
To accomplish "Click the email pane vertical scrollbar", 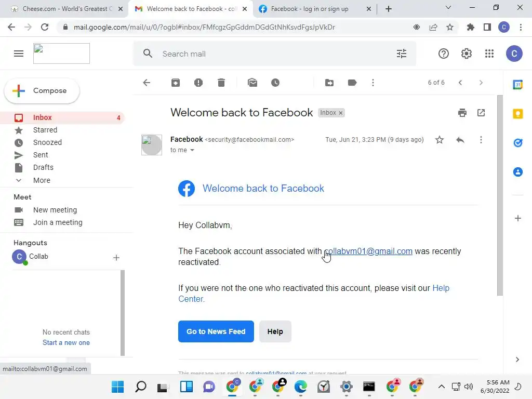I will [x=500, y=195].
